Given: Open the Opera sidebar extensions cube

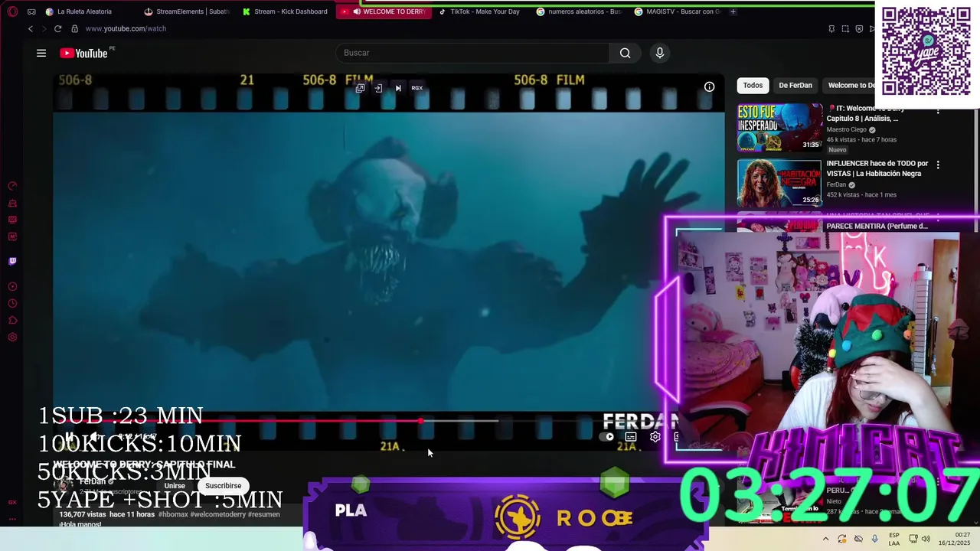Looking at the screenshot, I should [12, 321].
